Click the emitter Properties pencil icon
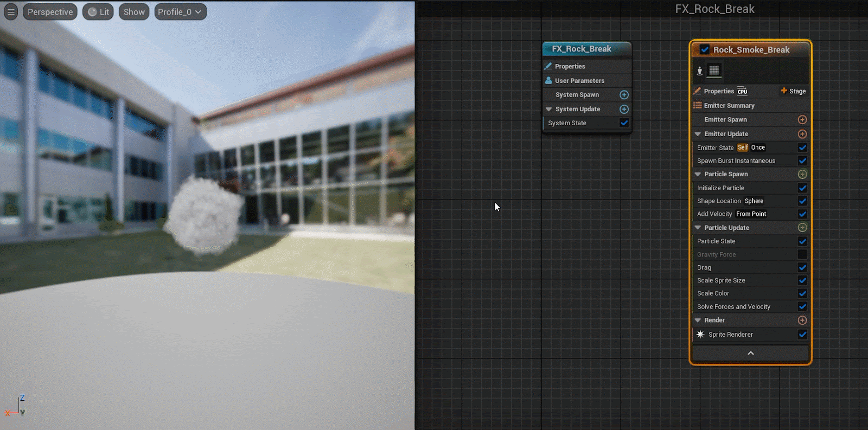The width and height of the screenshot is (868, 430). click(698, 91)
